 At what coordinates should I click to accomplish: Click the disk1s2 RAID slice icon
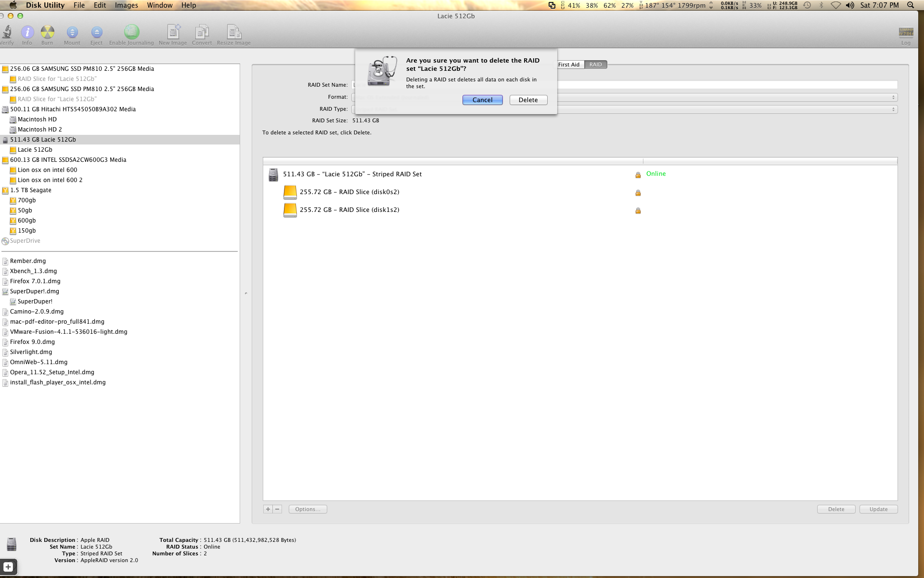click(x=290, y=210)
